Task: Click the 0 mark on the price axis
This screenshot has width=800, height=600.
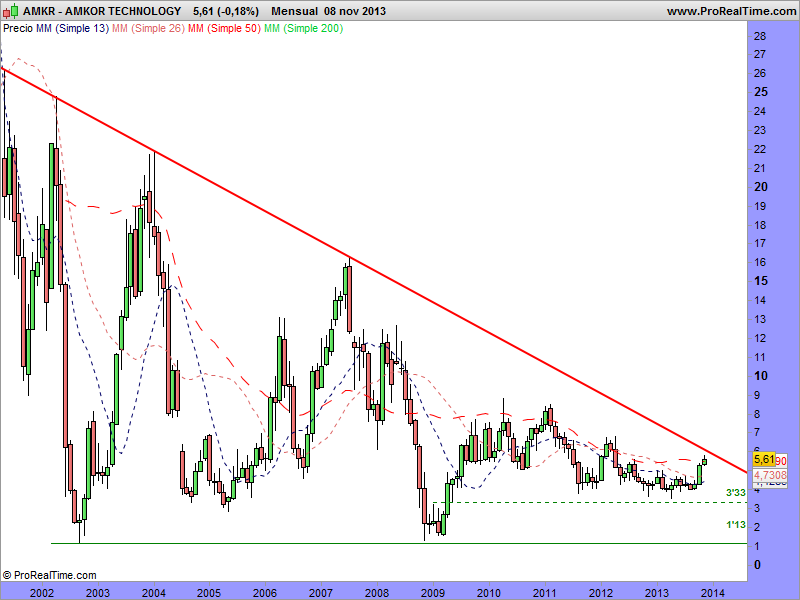Action: coord(757,564)
